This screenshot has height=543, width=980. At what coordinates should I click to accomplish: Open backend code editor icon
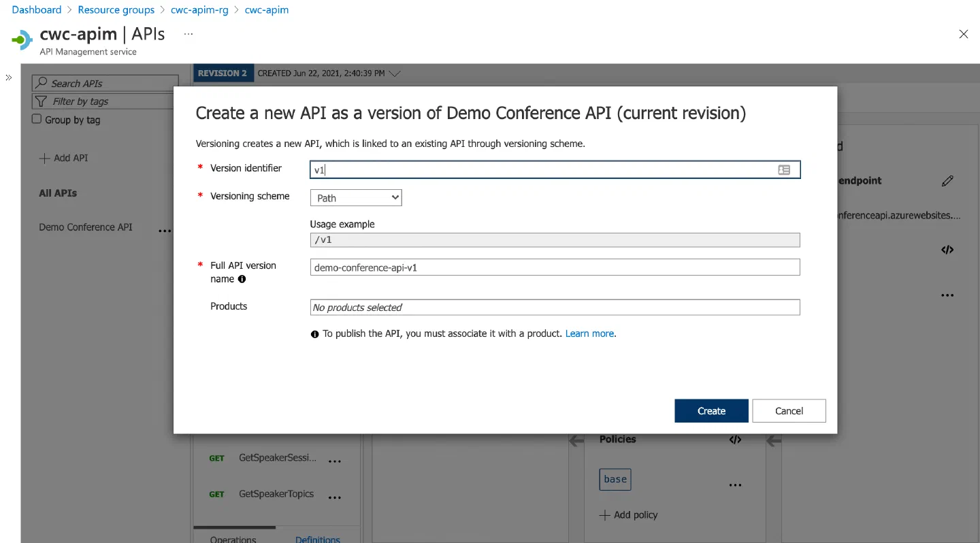(x=947, y=250)
